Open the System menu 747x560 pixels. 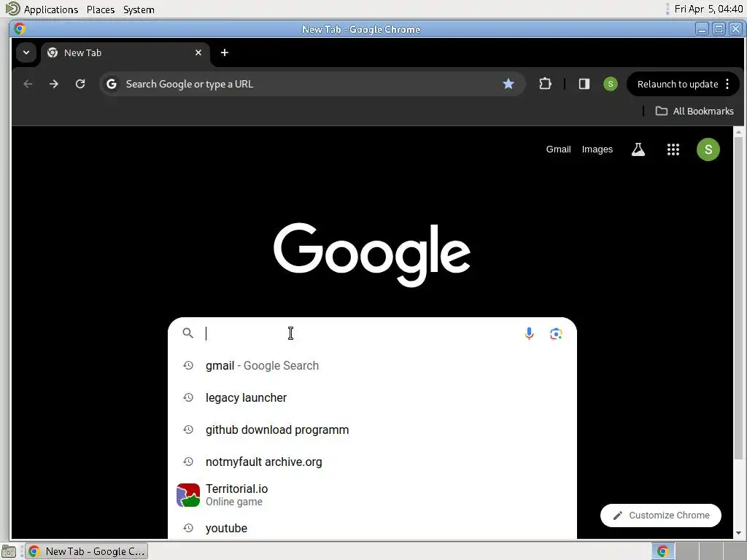coord(139,9)
